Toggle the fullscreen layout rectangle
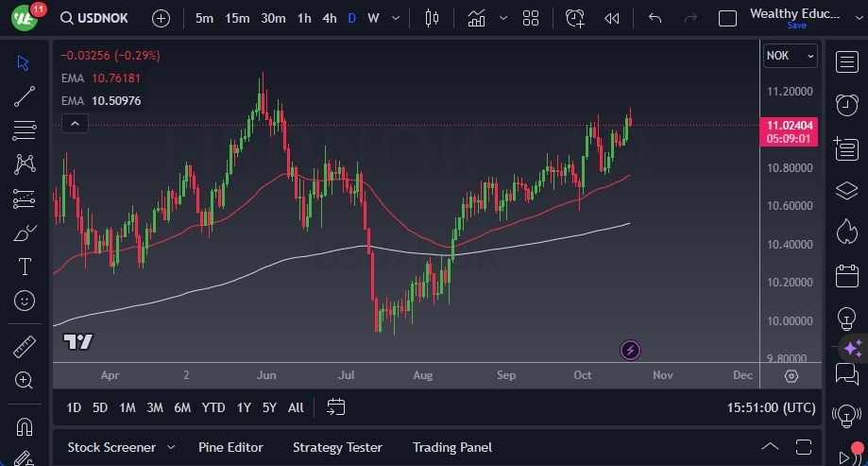The width and height of the screenshot is (868, 466). coord(727,18)
